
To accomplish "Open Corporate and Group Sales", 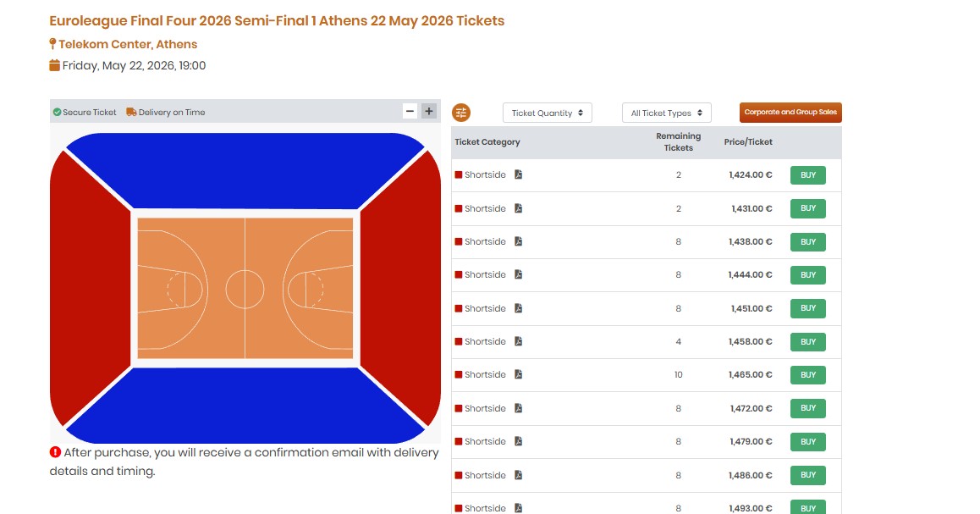I will click(x=790, y=112).
